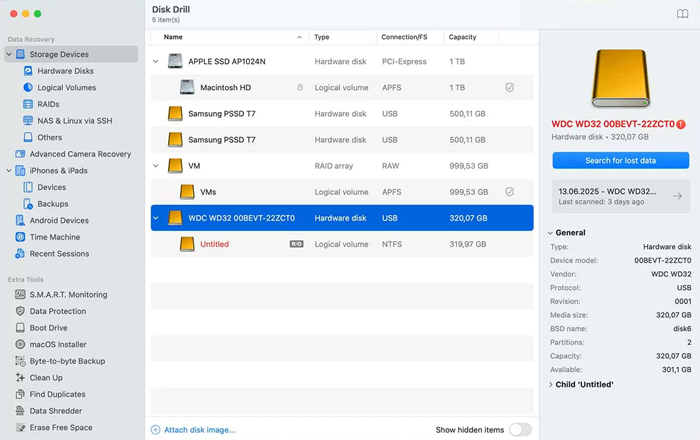Select Macintosh HD volume row
This screenshot has height=440, width=700.
[342, 87]
